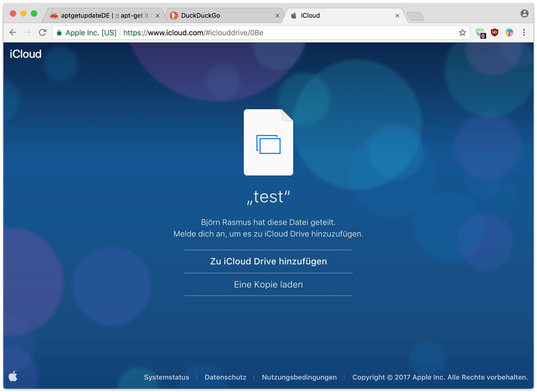Open the colorful round T extension icon

point(509,33)
